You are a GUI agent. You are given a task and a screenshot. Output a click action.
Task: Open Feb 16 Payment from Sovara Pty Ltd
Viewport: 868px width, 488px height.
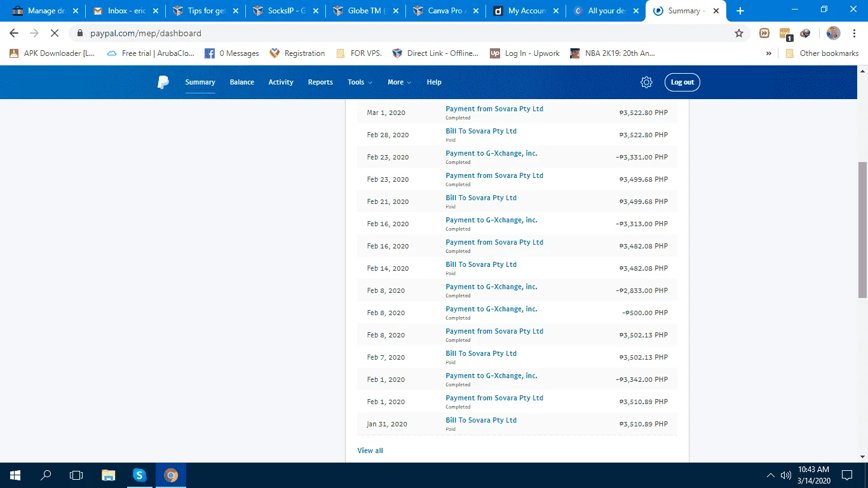(494, 242)
